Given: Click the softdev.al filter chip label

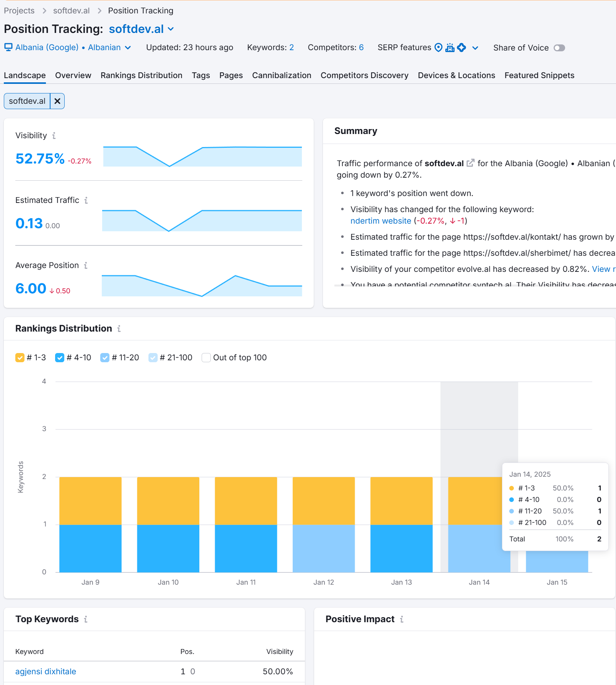Looking at the screenshot, I should click(x=27, y=101).
